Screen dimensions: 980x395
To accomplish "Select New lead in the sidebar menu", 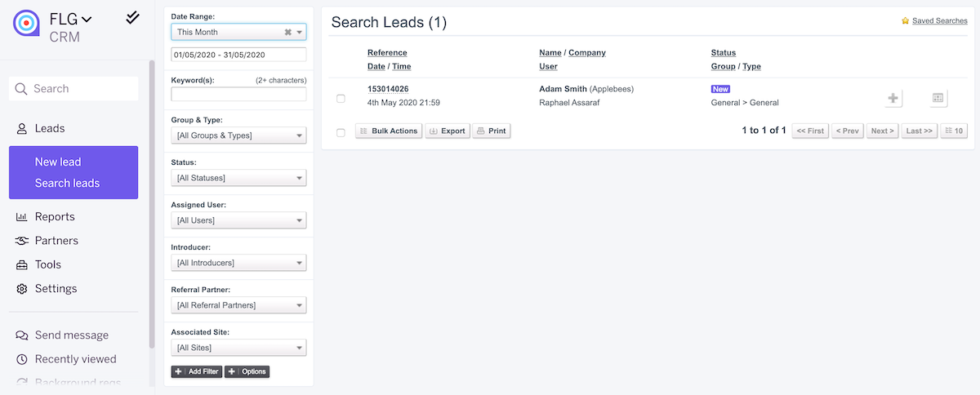I will point(58,162).
